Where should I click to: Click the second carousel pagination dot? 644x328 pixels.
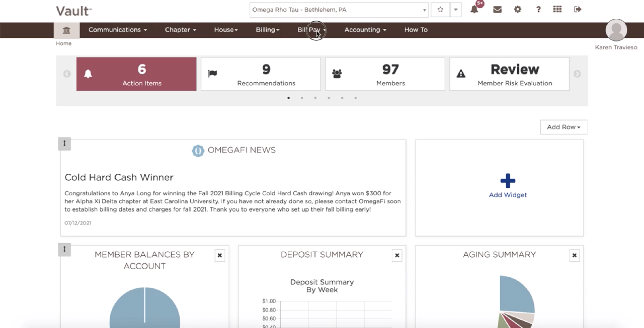(302, 98)
